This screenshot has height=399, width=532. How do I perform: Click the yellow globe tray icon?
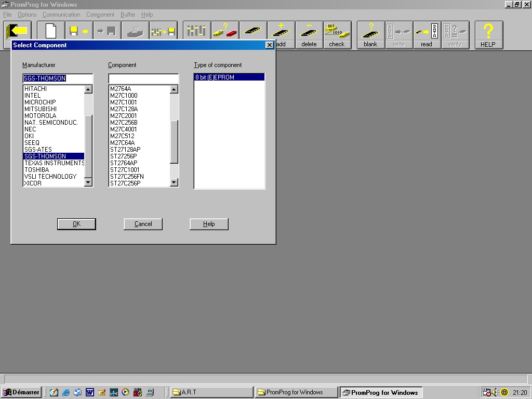coord(504,392)
